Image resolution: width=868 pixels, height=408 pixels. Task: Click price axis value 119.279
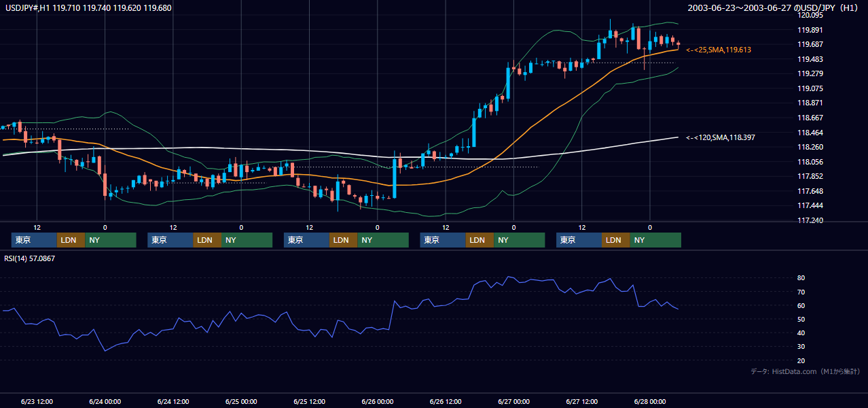810,73
